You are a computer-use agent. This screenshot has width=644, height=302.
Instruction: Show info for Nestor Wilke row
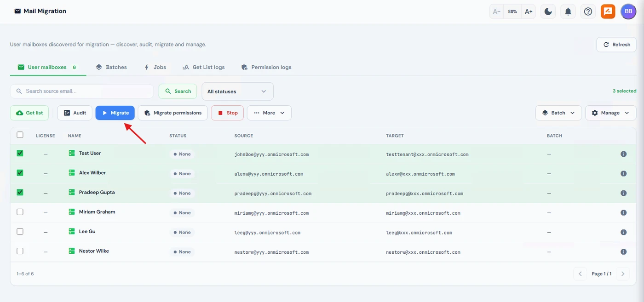(624, 252)
